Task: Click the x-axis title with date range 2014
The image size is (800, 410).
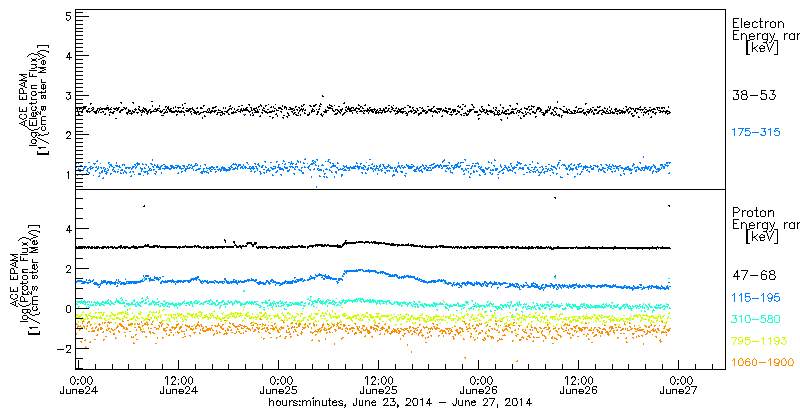Action: [x=401, y=402]
